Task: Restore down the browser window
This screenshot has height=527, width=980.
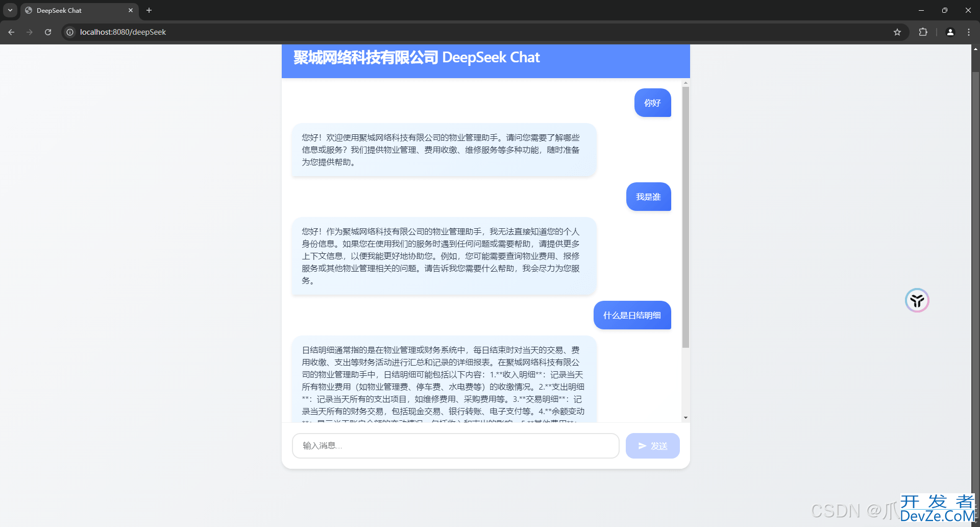Action: (945, 10)
